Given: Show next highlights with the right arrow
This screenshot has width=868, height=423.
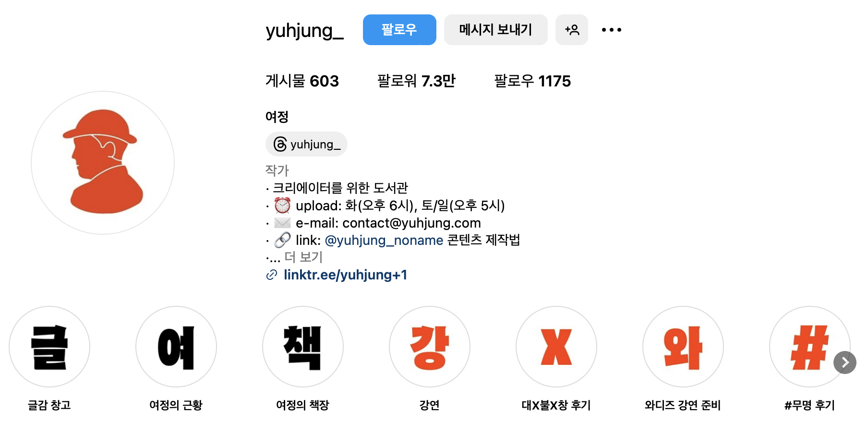Looking at the screenshot, I should (x=845, y=363).
